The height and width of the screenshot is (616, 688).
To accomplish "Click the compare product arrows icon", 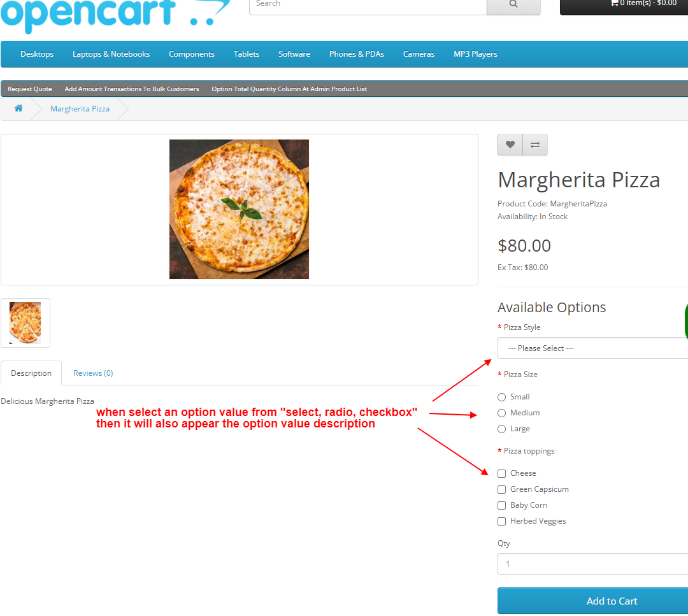I will [535, 145].
